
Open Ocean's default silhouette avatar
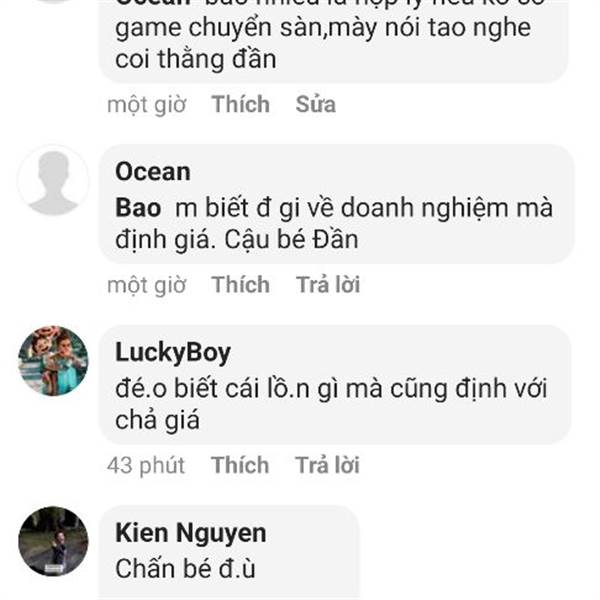click(53, 181)
